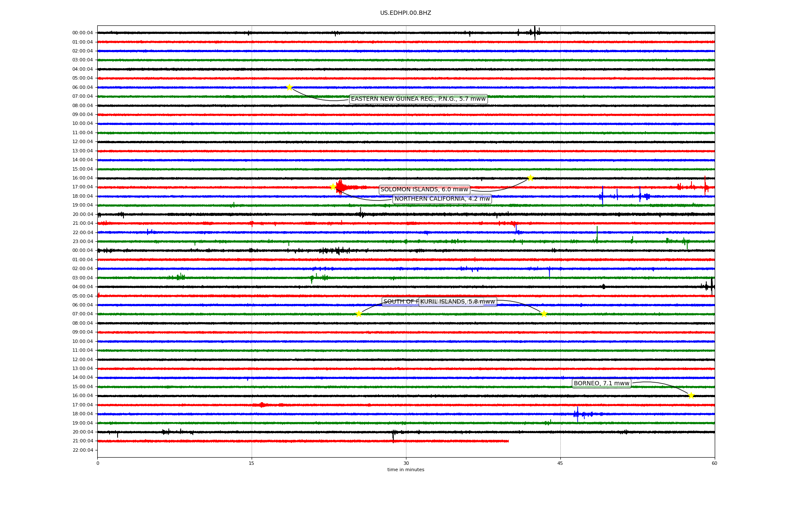Click the 30 minute x-axis tick label
The image size is (812, 508).
point(406,463)
